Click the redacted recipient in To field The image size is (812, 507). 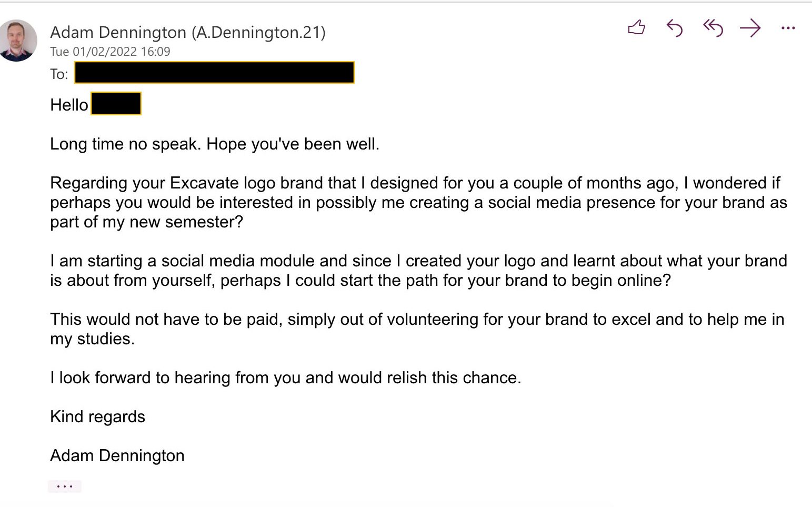(x=214, y=73)
